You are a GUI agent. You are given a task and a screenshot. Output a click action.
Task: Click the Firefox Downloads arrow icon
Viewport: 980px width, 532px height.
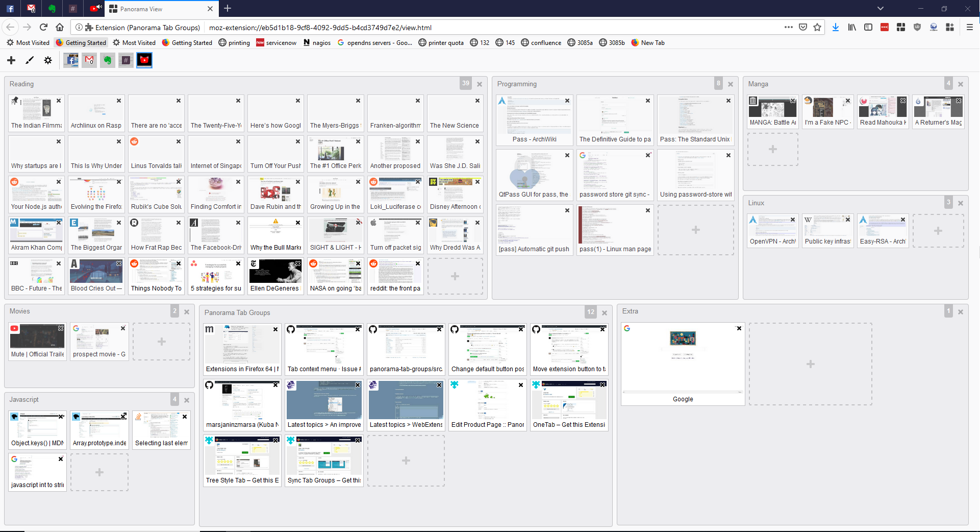pos(836,28)
